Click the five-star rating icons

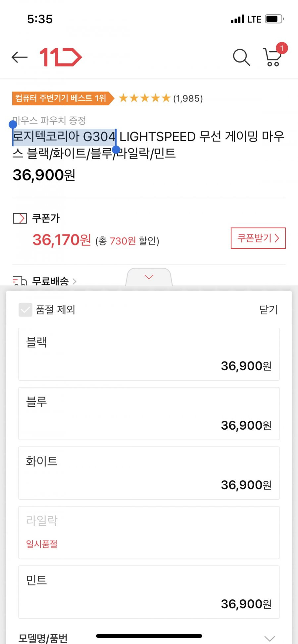[144, 98]
